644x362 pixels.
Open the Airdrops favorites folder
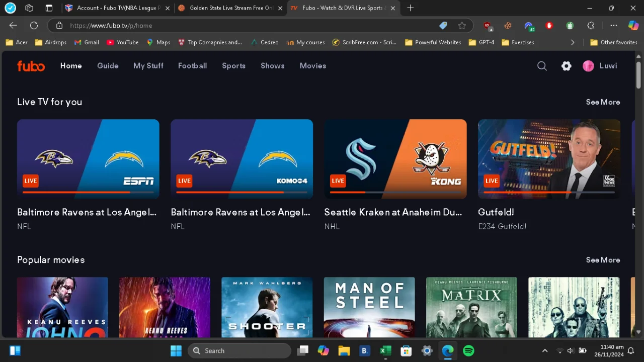50,43
